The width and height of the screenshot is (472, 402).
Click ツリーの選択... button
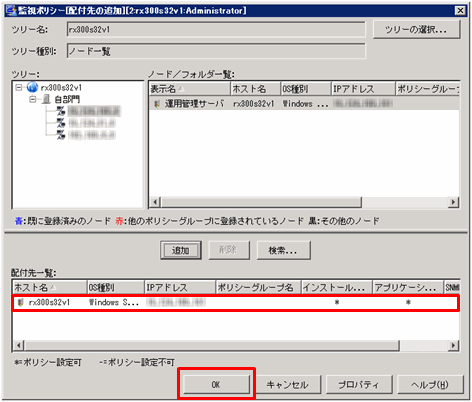[416, 30]
